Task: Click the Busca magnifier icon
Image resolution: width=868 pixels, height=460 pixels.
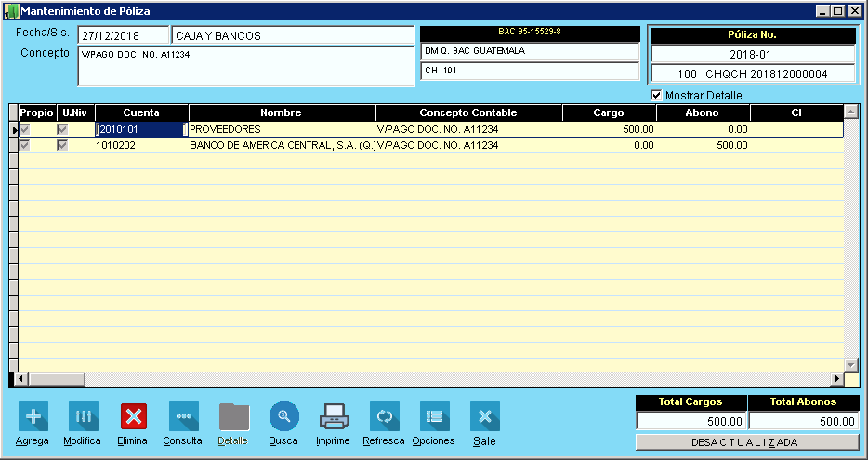Action: coord(283,416)
